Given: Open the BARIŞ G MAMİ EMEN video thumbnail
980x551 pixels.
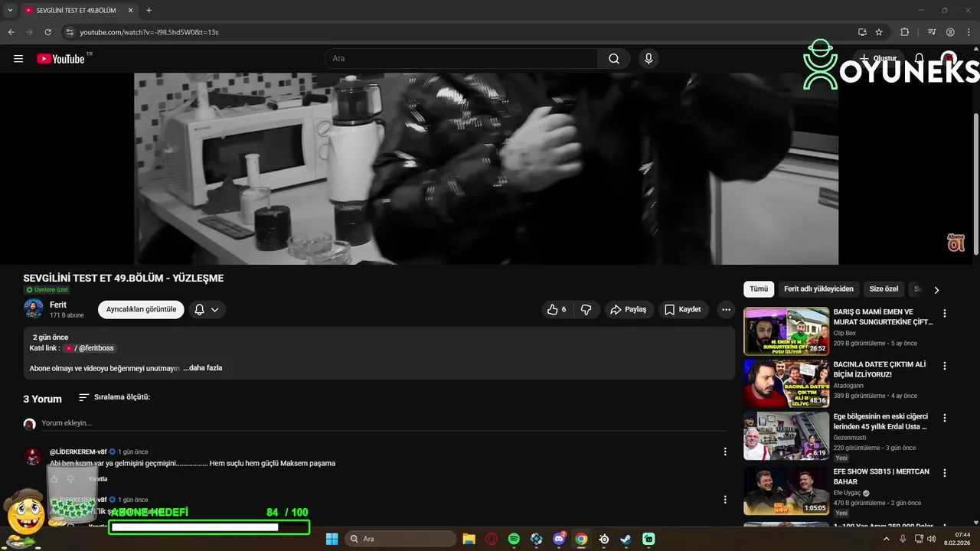Looking at the screenshot, I should (786, 331).
